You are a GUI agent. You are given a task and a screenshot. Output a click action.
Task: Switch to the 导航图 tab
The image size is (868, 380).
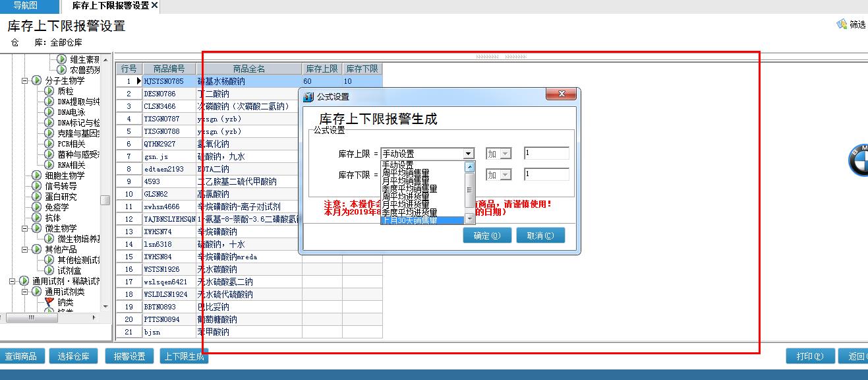[x=26, y=5]
